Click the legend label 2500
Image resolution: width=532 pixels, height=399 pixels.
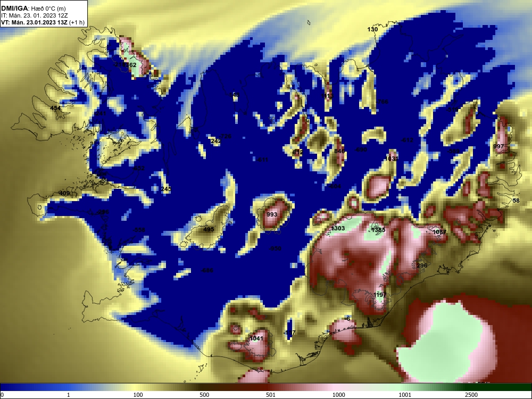(x=471, y=395)
